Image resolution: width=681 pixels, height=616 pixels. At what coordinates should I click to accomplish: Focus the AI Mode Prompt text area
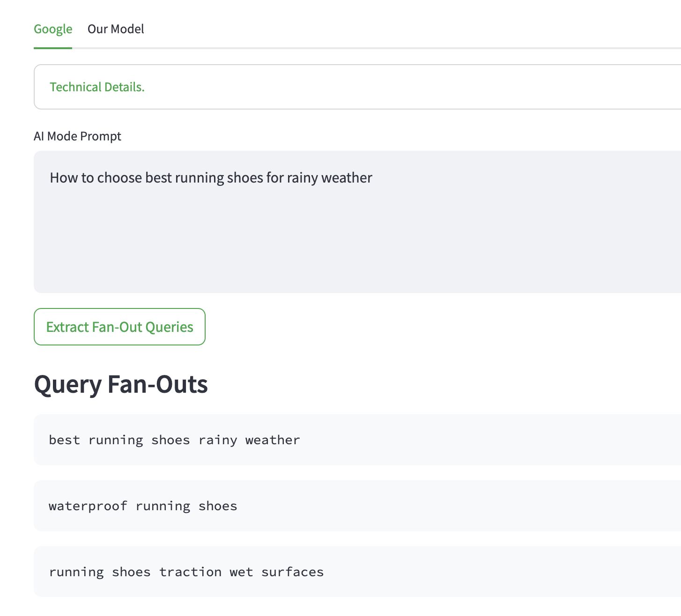pyautogui.click(x=358, y=222)
